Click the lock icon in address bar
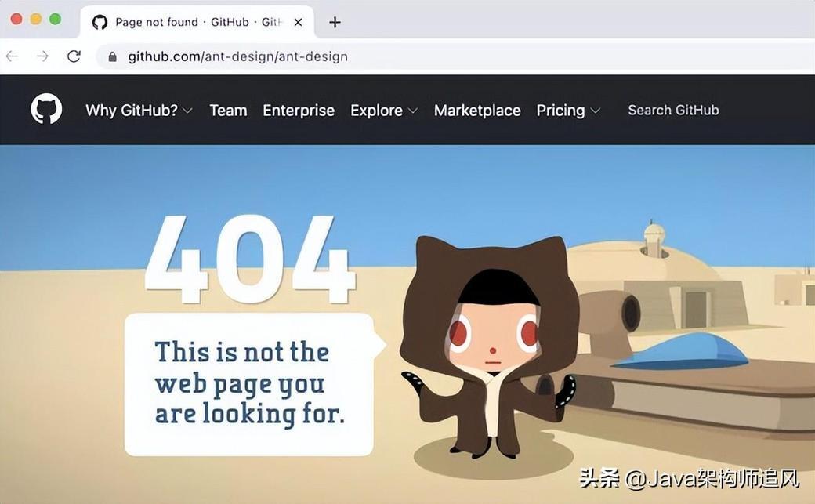 pyautogui.click(x=112, y=56)
